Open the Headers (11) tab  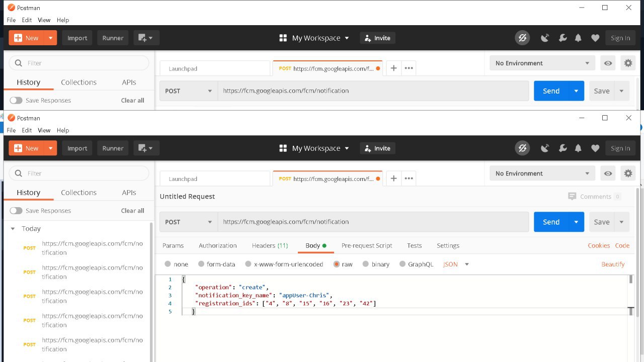coord(270,245)
